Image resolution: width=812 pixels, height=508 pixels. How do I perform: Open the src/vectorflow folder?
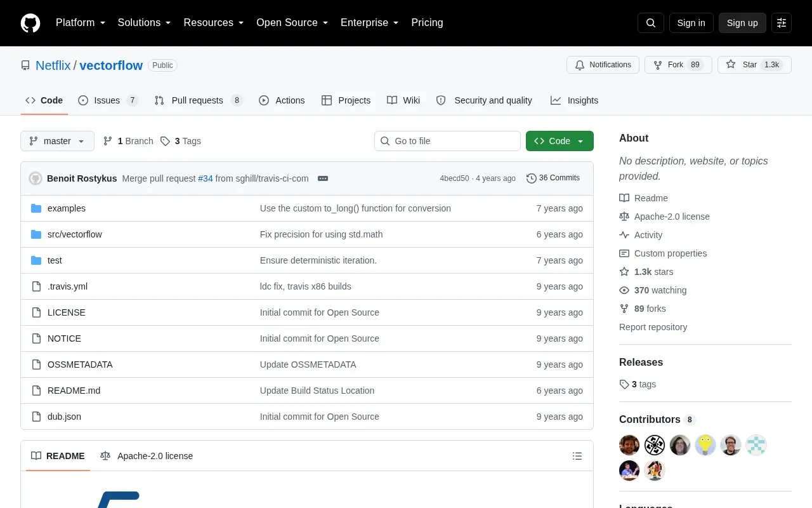75,234
